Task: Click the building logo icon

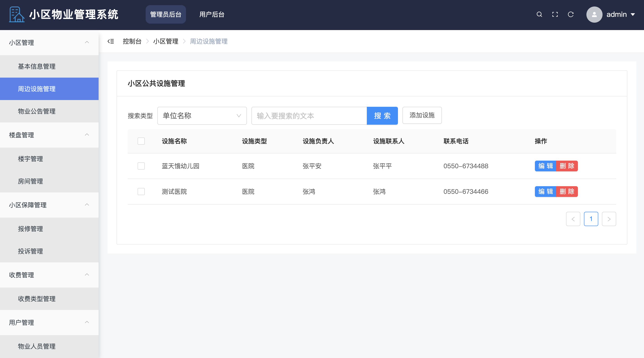Action: [17, 15]
